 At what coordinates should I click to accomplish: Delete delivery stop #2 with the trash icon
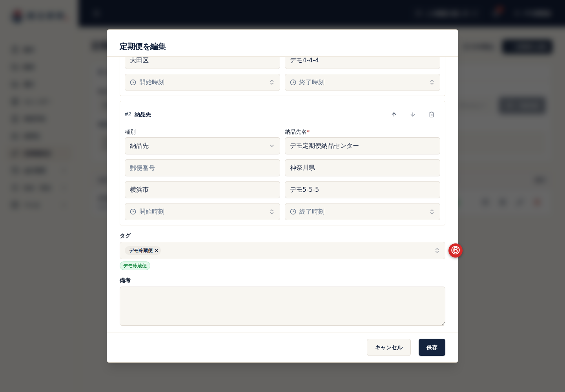coord(432,114)
